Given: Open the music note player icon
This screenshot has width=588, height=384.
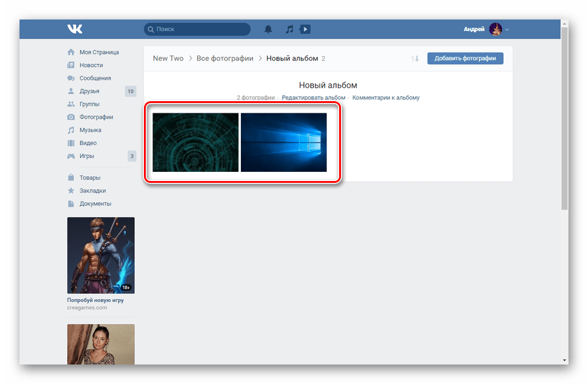Looking at the screenshot, I should [289, 29].
